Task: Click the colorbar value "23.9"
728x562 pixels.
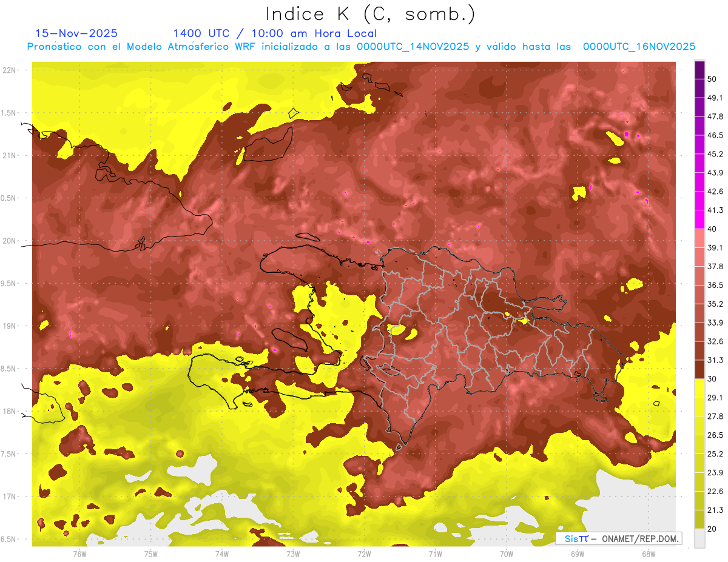Action: tap(715, 472)
